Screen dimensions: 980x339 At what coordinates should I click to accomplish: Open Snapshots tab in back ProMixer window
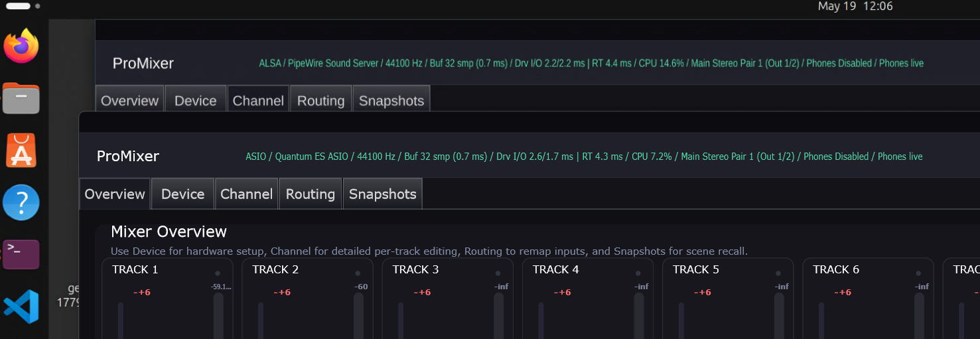click(391, 100)
